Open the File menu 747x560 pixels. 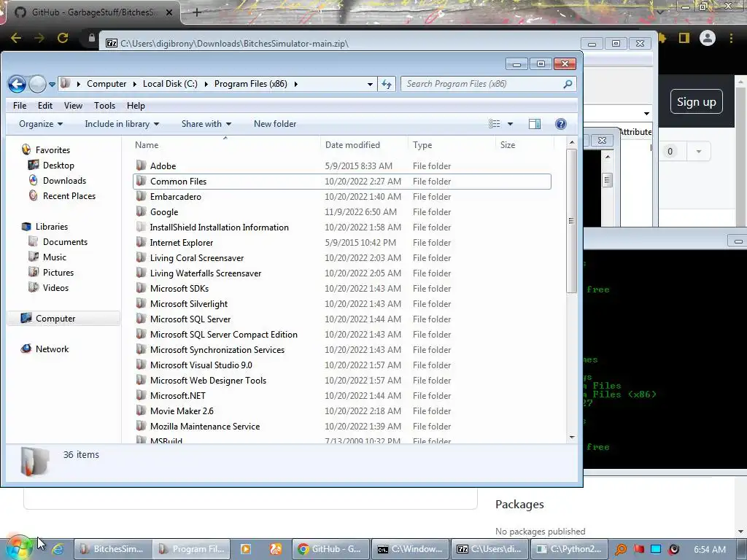[20, 106]
